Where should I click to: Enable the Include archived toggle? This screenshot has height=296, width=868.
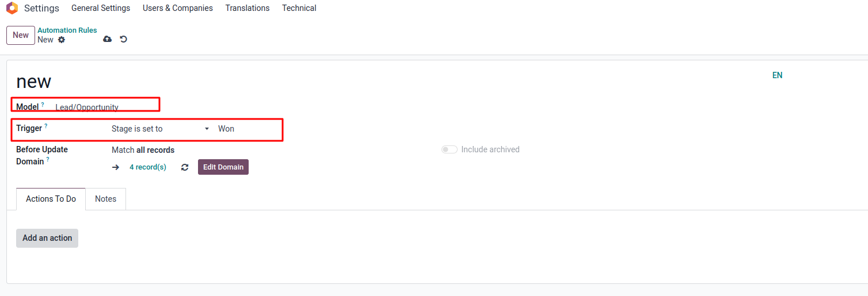point(450,149)
